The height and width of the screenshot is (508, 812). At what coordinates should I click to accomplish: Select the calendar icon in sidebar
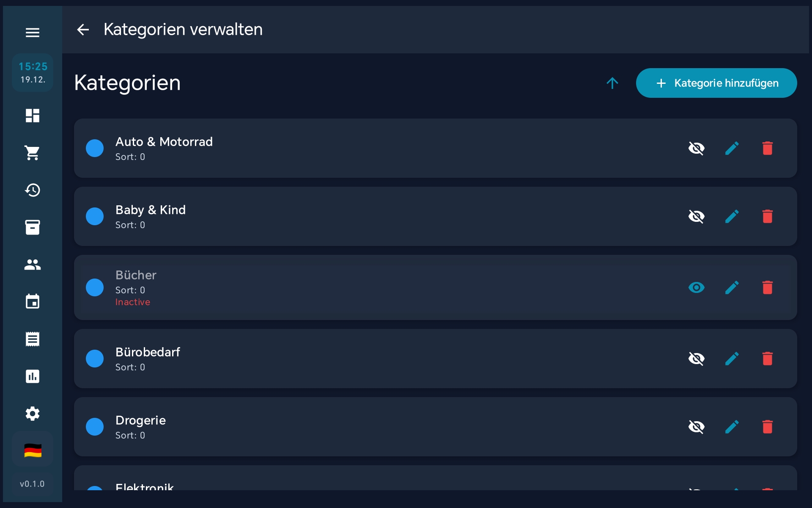pos(33,302)
